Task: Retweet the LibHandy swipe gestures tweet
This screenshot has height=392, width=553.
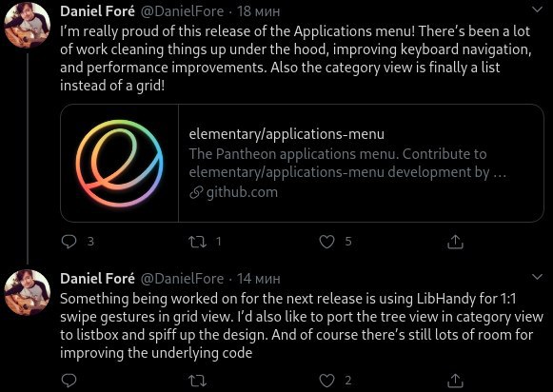Action: [x=197, y=381]
